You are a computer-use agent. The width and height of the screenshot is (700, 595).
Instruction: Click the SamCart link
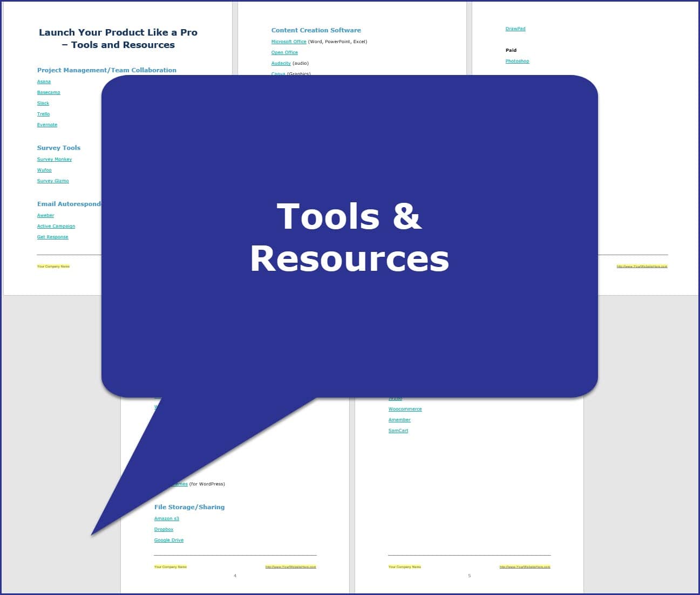[x=398, y=430]
